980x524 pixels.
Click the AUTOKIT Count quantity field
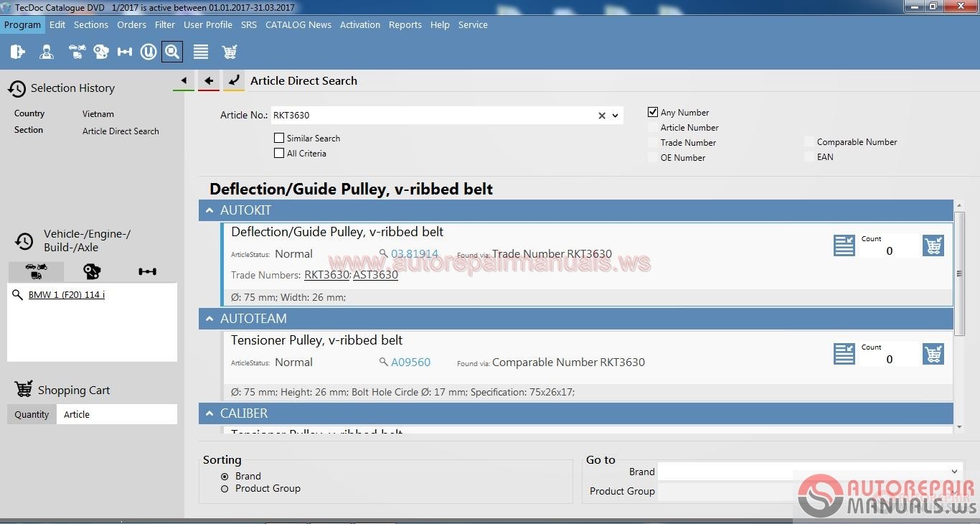pyautogui.click(x=889, y=251)
